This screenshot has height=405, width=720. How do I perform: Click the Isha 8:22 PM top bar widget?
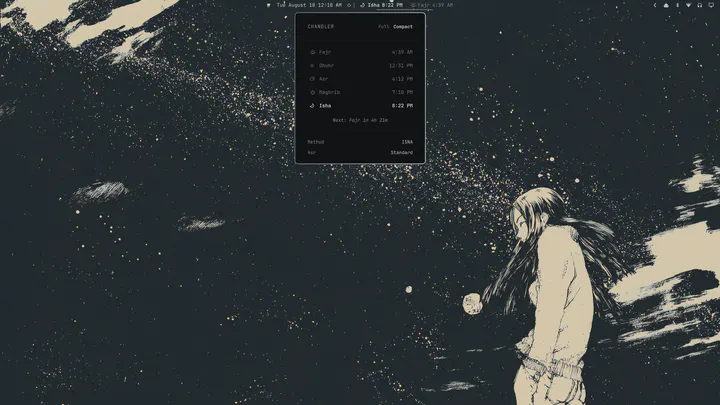point(381,5)
